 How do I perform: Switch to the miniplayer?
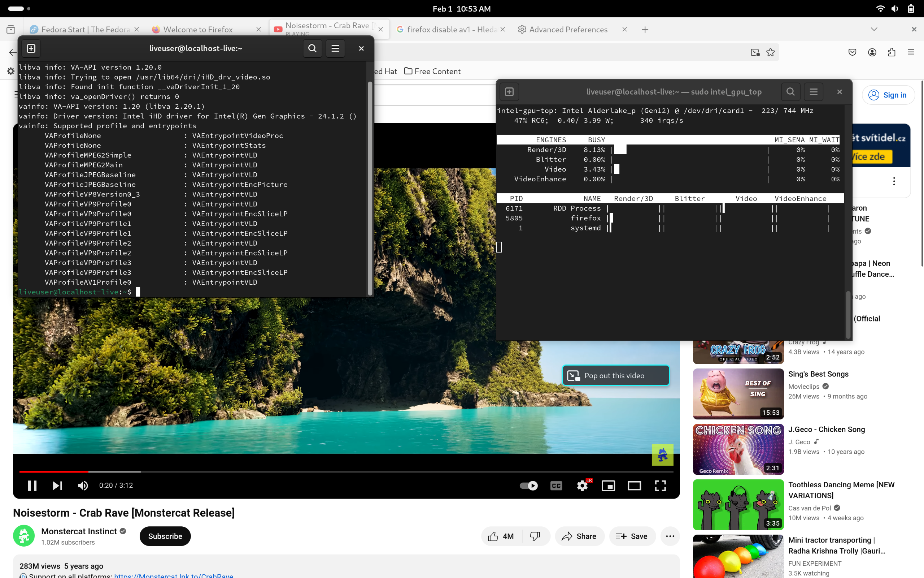click(608, 486)
